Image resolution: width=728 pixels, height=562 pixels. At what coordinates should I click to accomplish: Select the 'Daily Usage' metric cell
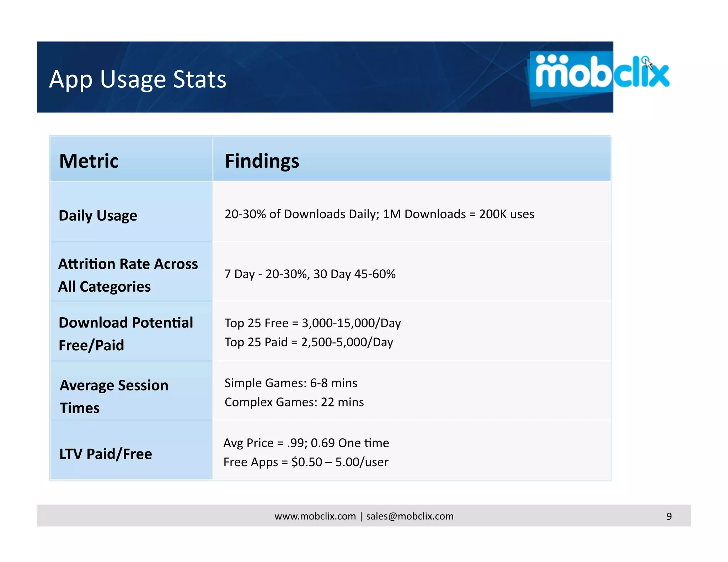[x=131, y=212]
